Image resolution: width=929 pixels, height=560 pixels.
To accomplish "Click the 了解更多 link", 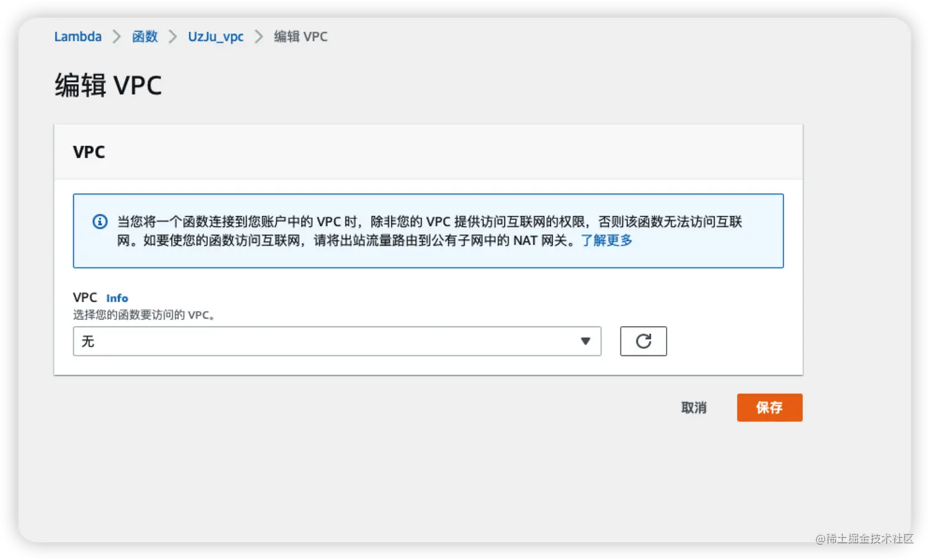I will pyautogui.click(x=606, y=240).
